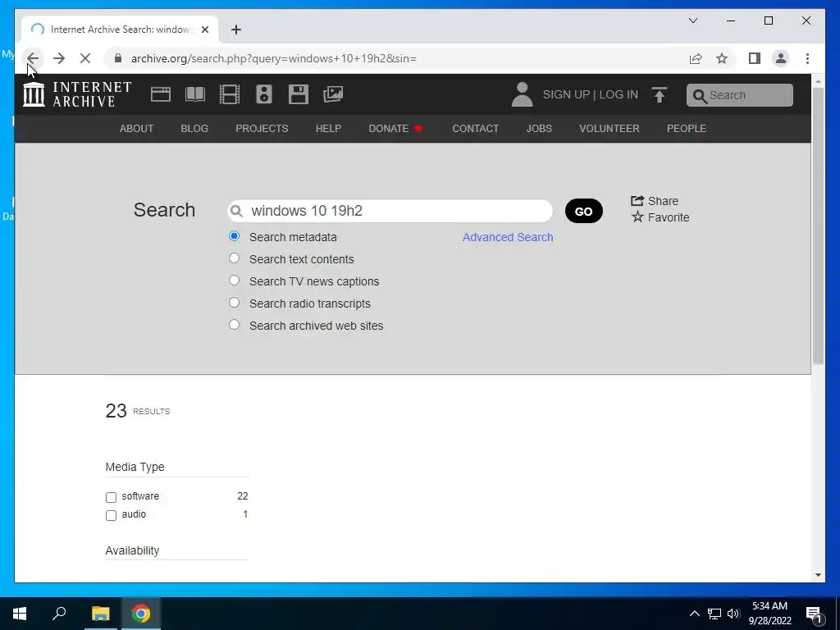Click the main search field with windows 10 19h2
This screenshot has width=840, height=630.
(x=390, y=211)
